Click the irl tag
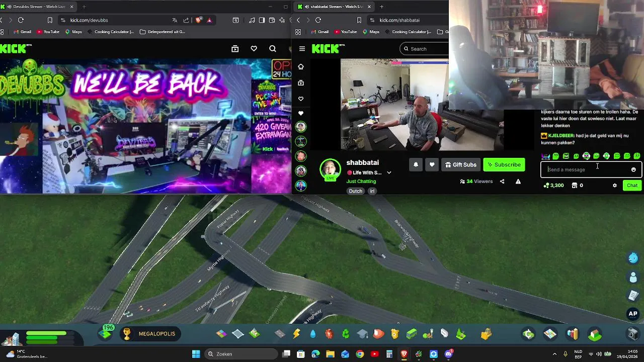644x362 pixels. (x=372, y=191)
